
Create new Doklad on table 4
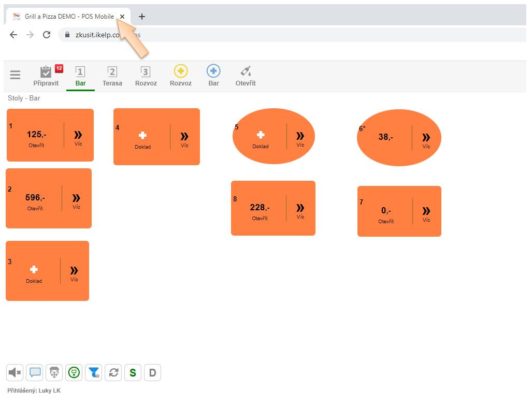click(x=142, y=138)
